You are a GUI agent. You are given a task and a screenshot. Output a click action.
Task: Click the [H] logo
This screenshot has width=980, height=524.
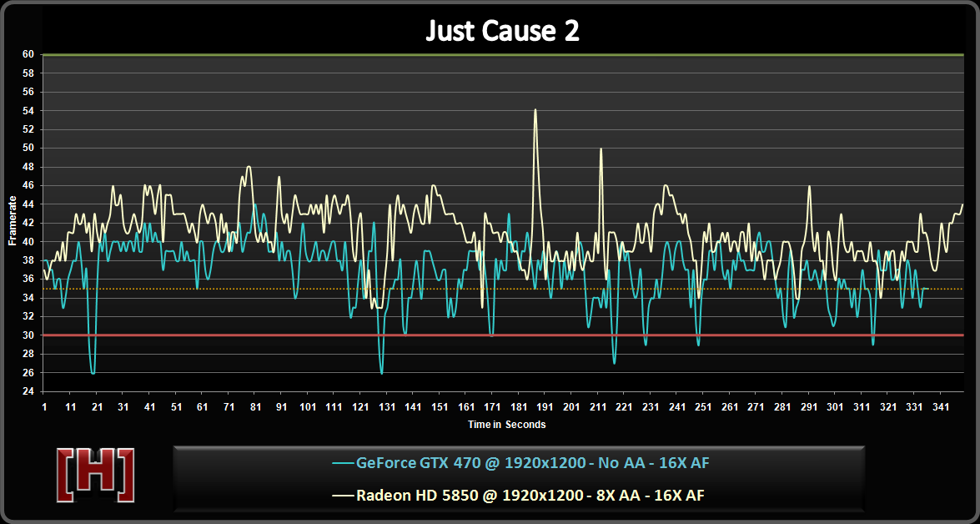[96, 476]
